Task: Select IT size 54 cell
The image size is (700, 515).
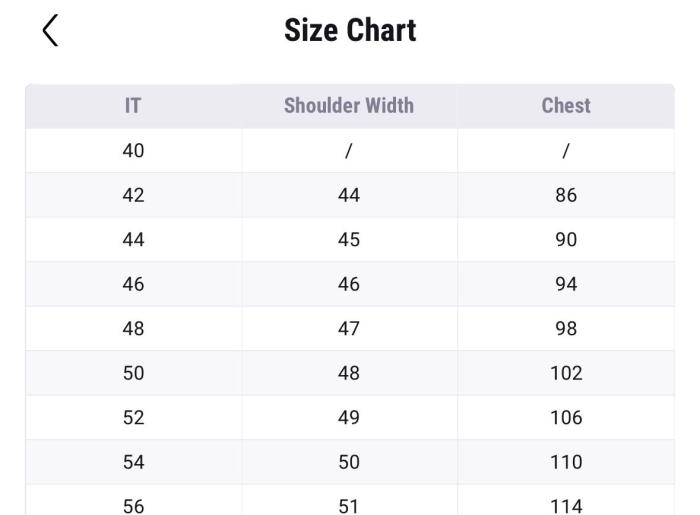Action: click(133, 462)
